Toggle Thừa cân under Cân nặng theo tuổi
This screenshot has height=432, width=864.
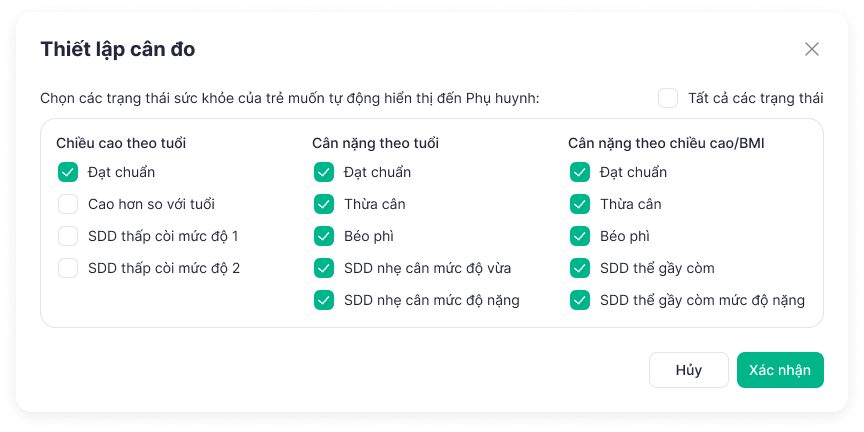[324, 204]
